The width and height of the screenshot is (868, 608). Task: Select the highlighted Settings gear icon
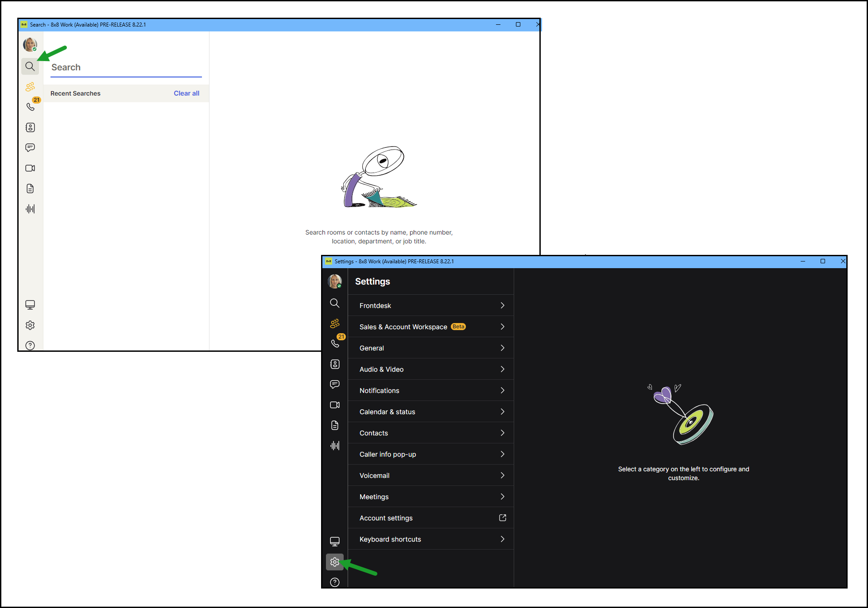point(335,562)
